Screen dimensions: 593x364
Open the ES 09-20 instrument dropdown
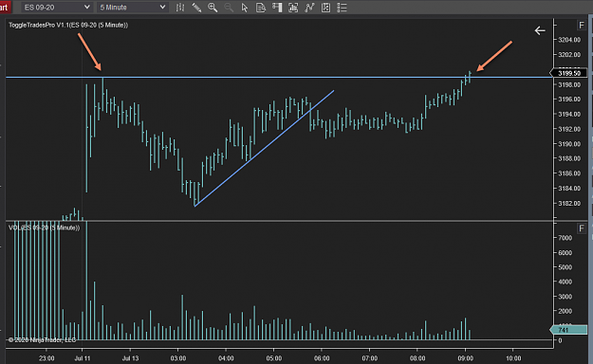coord(57,8)
